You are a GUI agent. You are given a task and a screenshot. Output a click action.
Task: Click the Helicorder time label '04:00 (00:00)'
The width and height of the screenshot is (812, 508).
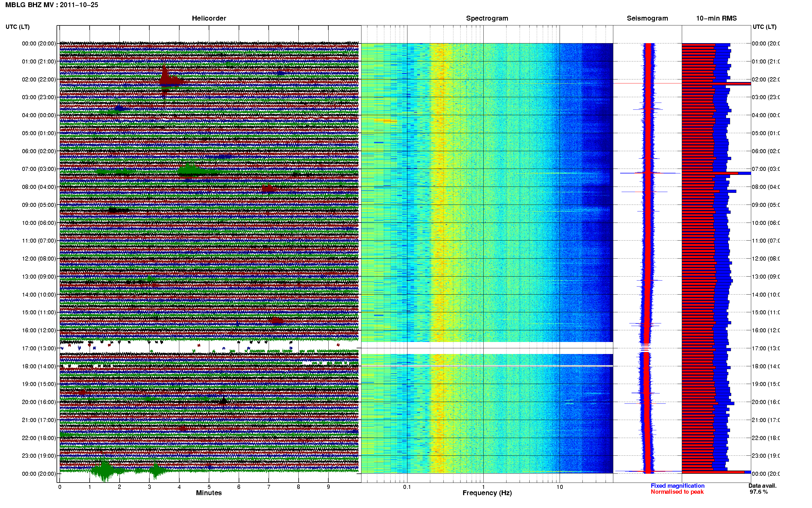39,115
